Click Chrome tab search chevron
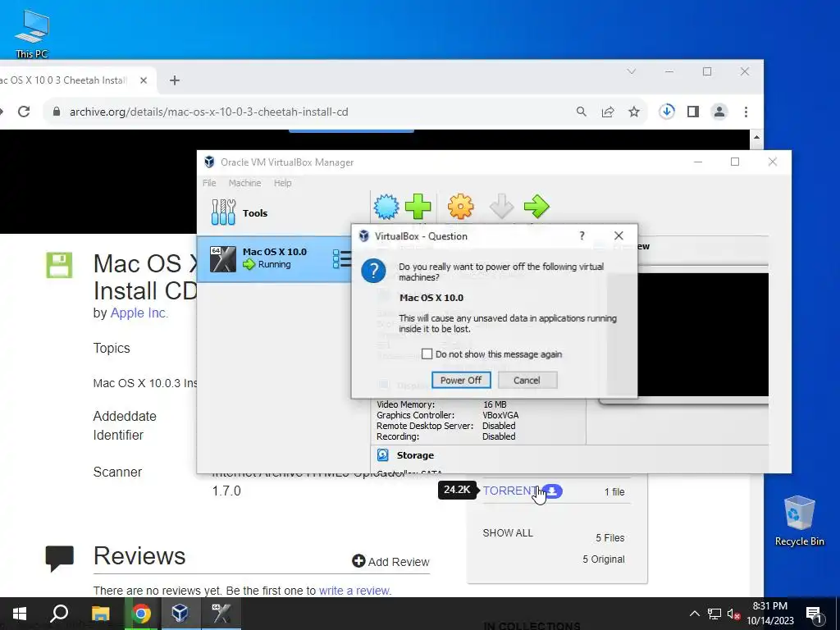The height and width of the screenshot is (630, 840). 631,71
